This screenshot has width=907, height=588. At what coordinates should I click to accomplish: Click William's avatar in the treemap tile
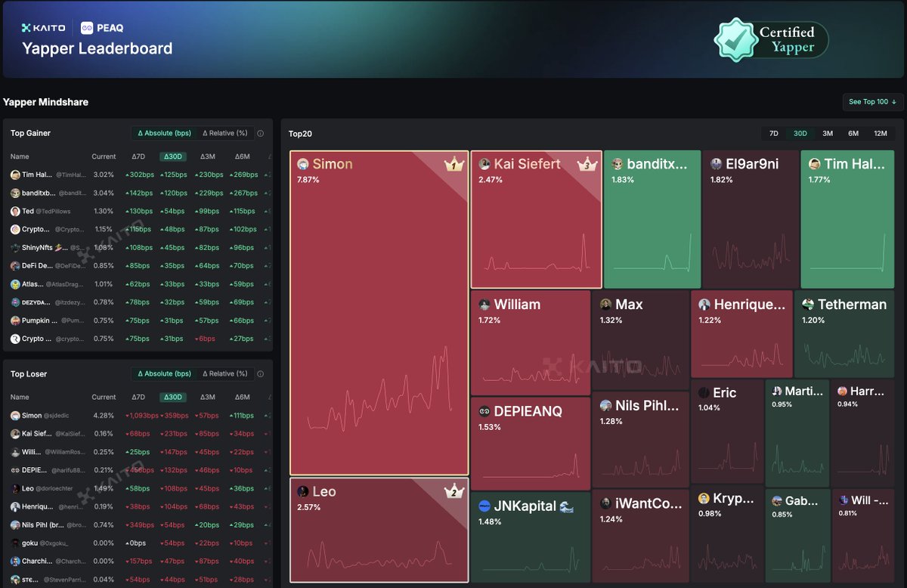click(x=484, y=305)
